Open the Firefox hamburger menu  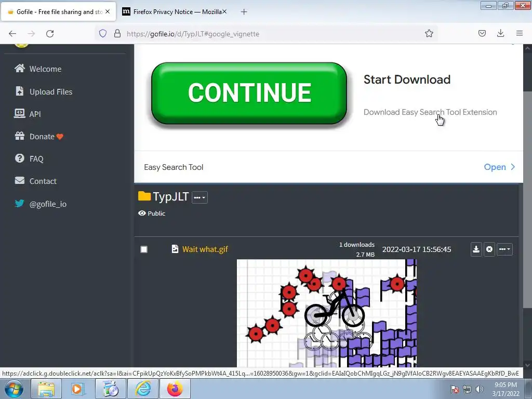click(x=520, y=33)
